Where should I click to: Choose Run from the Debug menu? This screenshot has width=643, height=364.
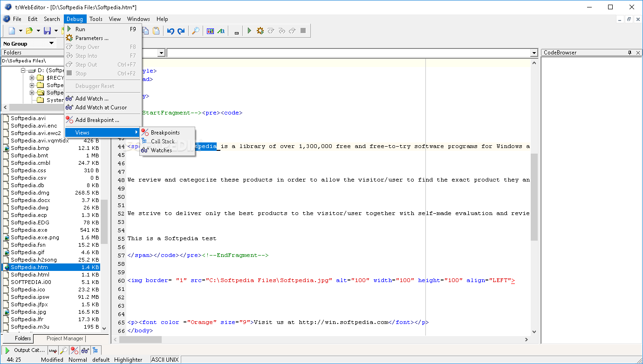(103, 29)
